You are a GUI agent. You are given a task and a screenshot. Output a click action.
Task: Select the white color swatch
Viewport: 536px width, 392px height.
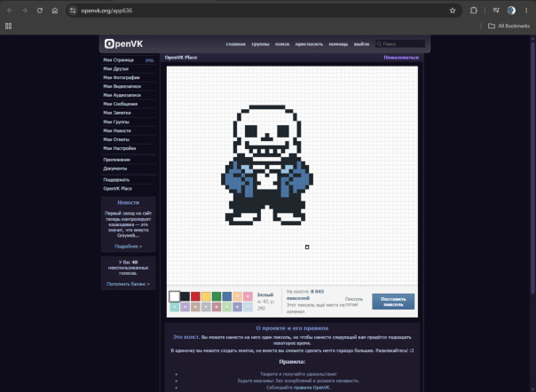(174, 296)
